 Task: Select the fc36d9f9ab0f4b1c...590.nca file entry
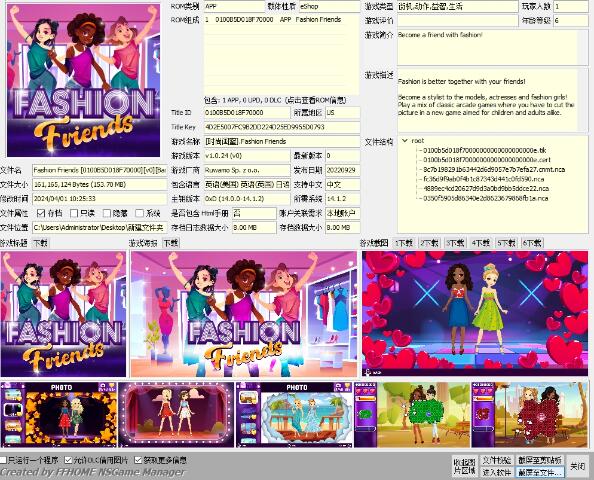point(483,179)
